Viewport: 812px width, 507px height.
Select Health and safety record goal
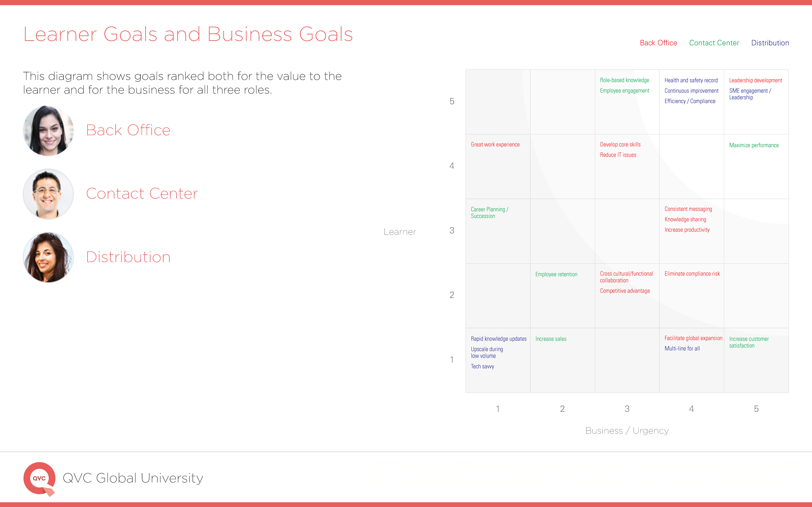coord(691,80)
